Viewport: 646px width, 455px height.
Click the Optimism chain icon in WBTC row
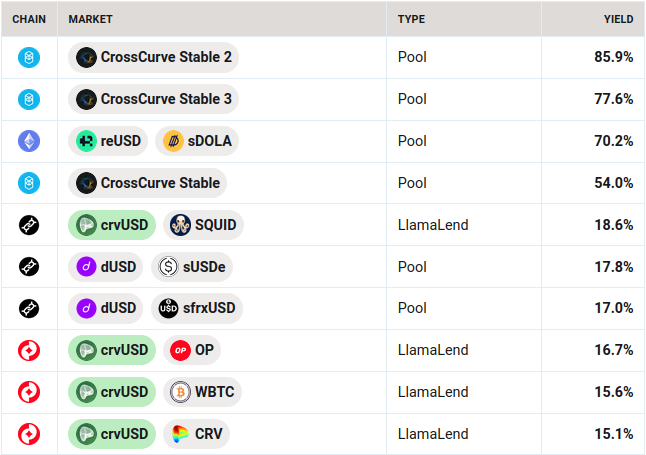point(29,392)
